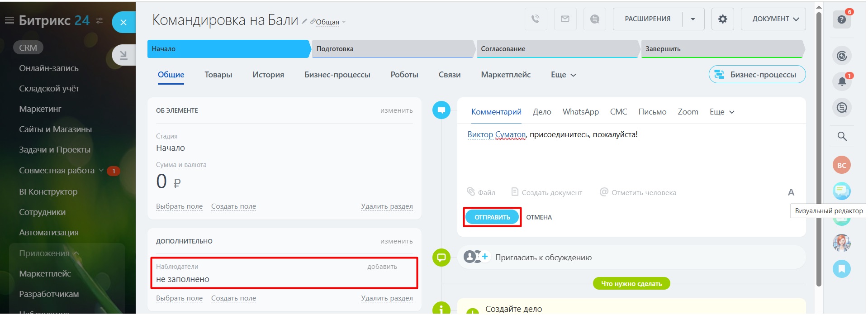Switch to the WhatsApp tab
The width and height of the screenshot is (868, 315).
pos(580,112)
